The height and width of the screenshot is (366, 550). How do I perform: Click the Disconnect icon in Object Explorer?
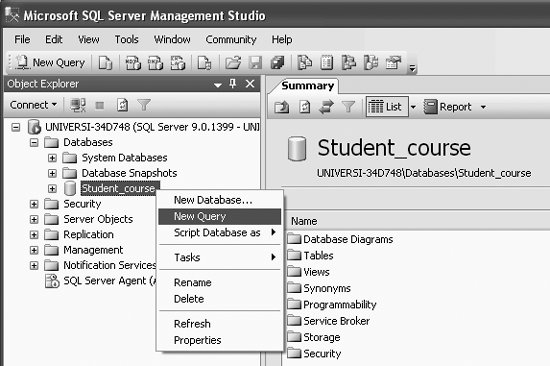click(x=78, y=105)
